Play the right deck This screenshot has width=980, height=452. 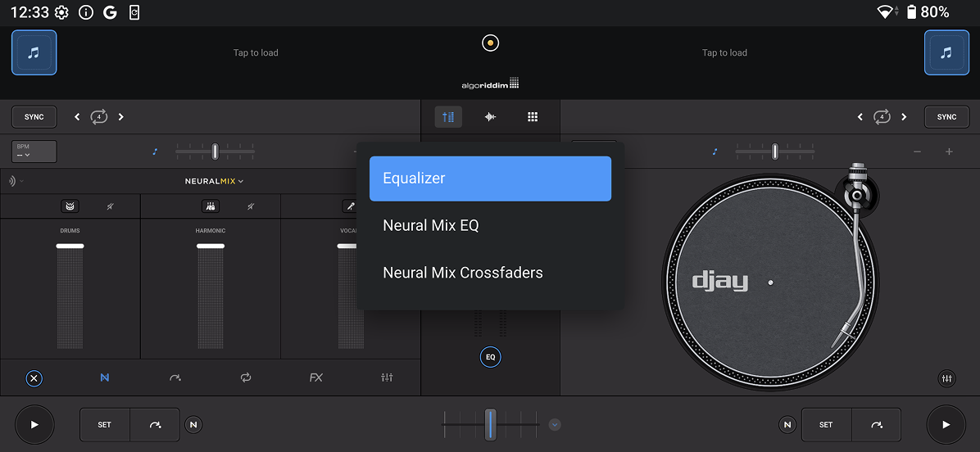946,424
